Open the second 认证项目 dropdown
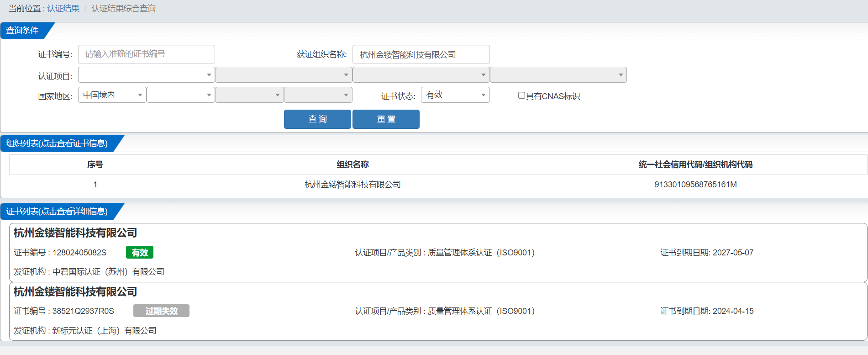Viewport: 868px width, 355px height. click(284, 75)
